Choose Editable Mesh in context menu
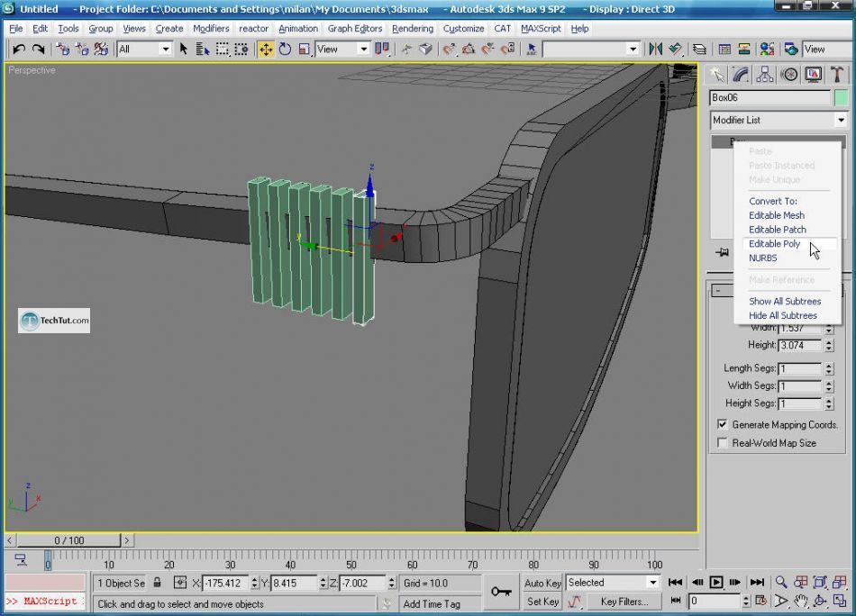This screenshot has height=616, width=856. click(777, 215)
